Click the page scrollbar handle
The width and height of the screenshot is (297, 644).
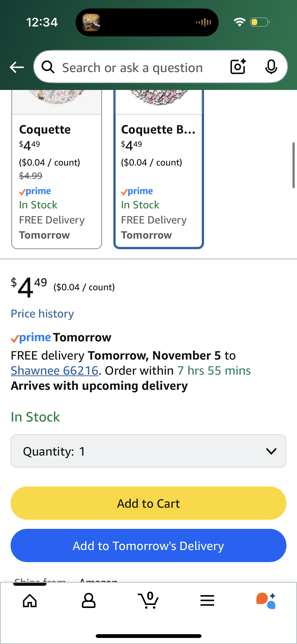293,165
